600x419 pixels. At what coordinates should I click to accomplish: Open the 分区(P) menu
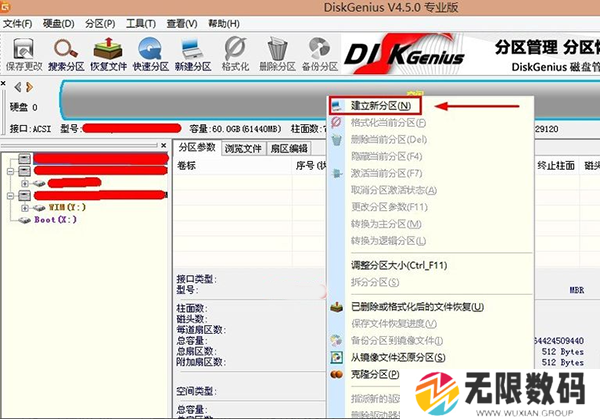[x=100, y=24]
